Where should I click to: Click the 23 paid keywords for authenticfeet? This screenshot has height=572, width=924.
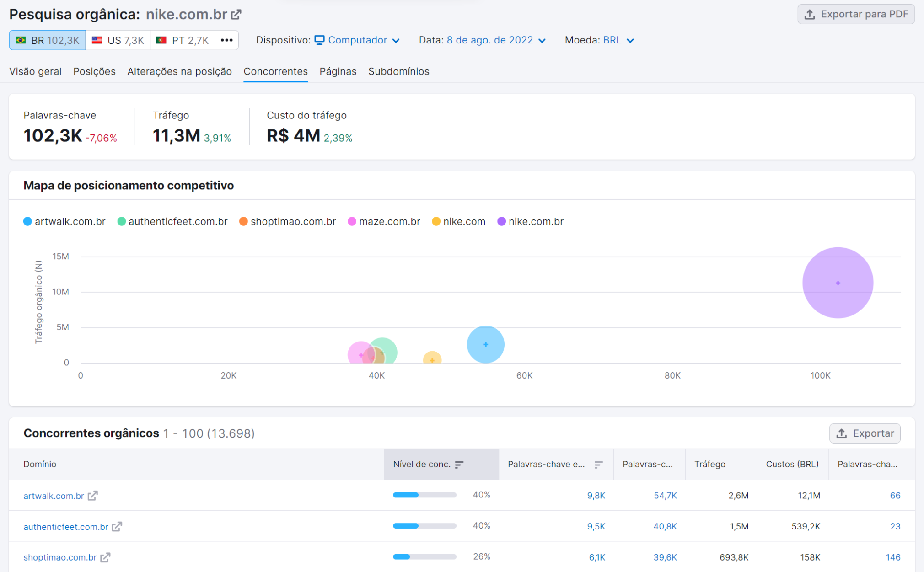895,527
